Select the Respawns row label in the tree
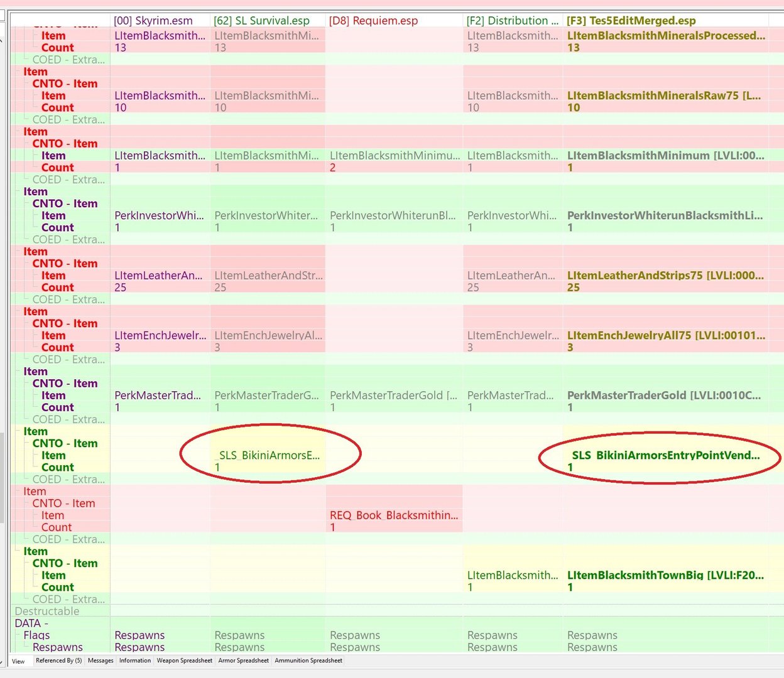 pyautogui.click(x=58, y=647)
